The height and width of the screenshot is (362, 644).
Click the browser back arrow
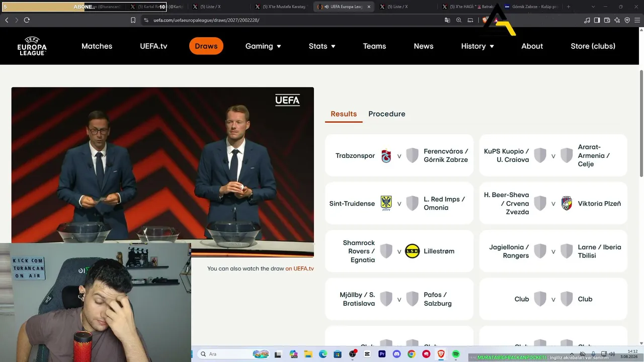[x=7, y=20]
